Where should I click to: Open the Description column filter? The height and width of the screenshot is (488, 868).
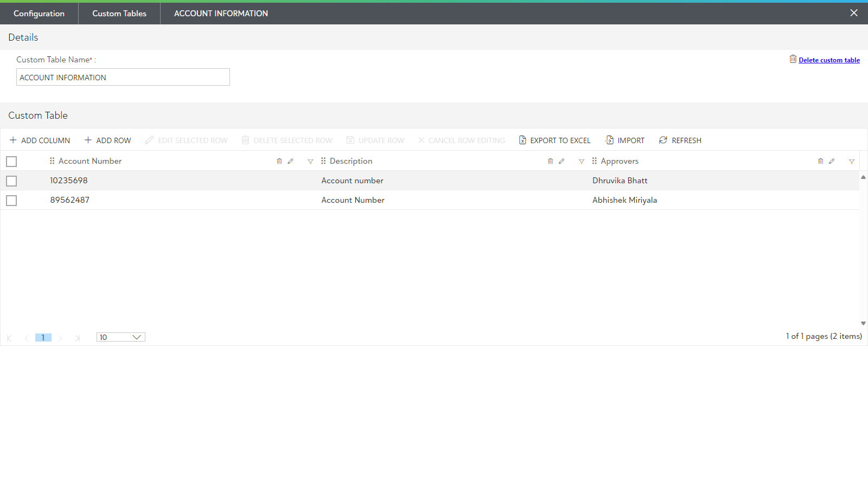click(x=582, y=162)
